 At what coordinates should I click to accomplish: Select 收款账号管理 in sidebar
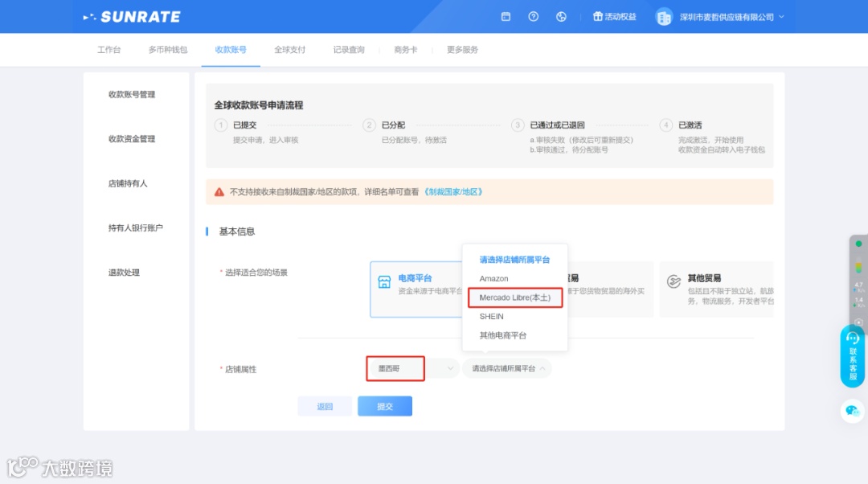click(132, 95)
